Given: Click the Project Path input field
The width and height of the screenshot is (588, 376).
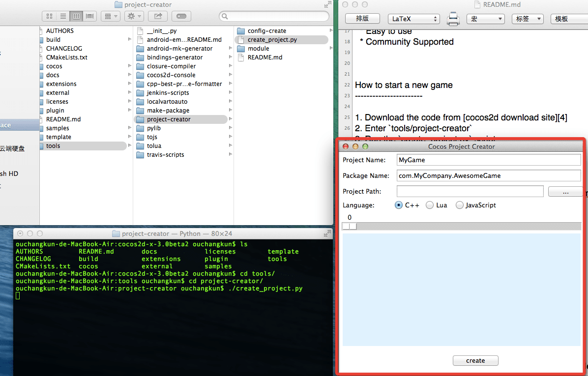Looking at the screenshot, I should pyautogui.click(x=470, y=191).
